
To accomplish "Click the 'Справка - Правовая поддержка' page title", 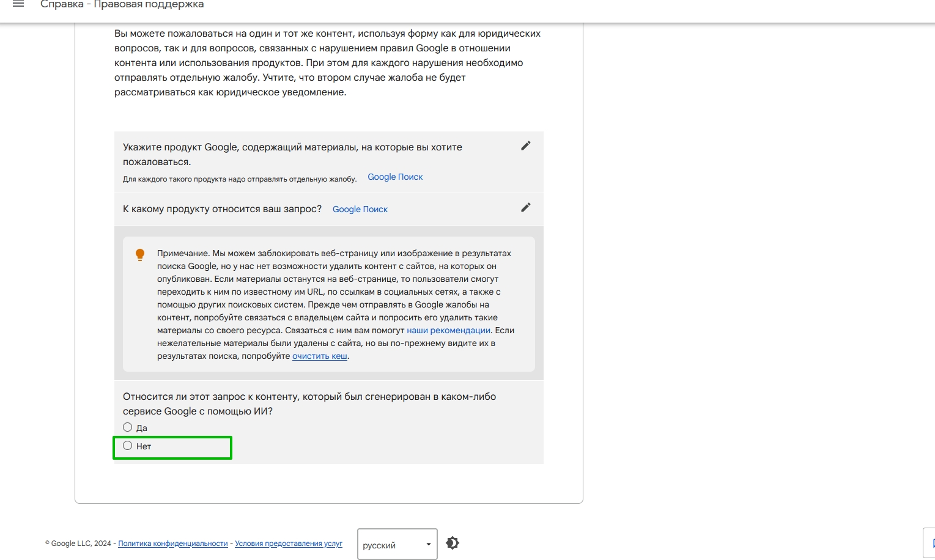I will [x=122, y=5].
